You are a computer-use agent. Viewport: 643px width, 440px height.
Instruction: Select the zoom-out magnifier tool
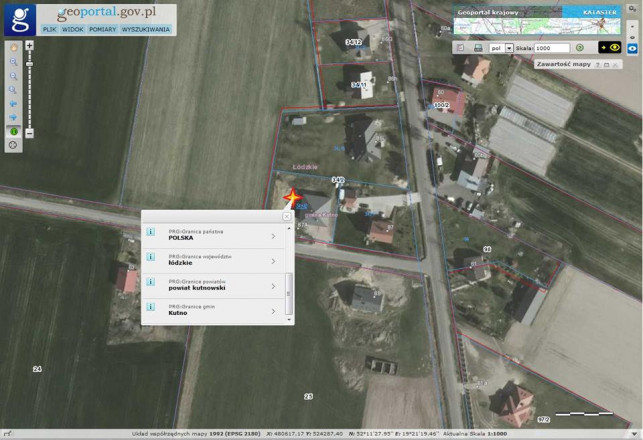point(14,76)
